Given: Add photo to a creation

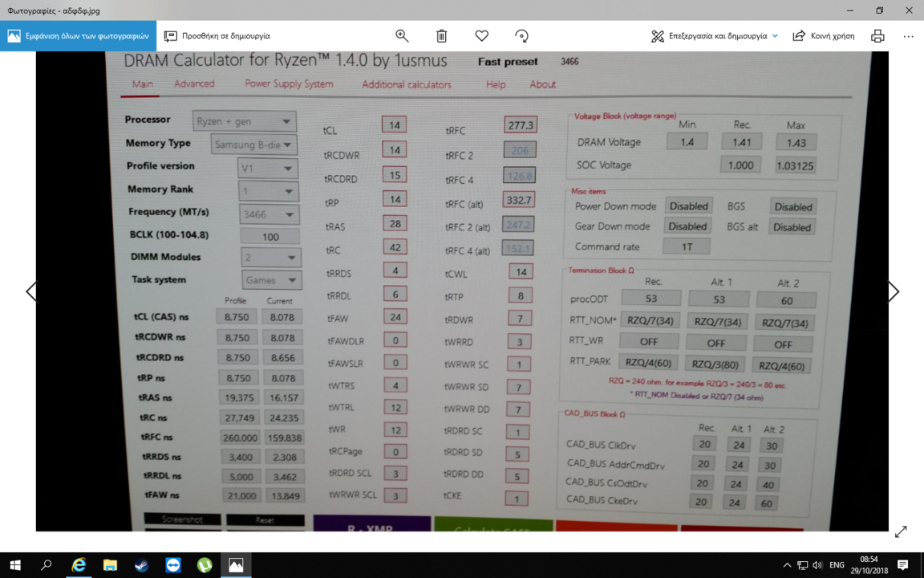Looking at the screenshot, I should [x=217, y=36].
